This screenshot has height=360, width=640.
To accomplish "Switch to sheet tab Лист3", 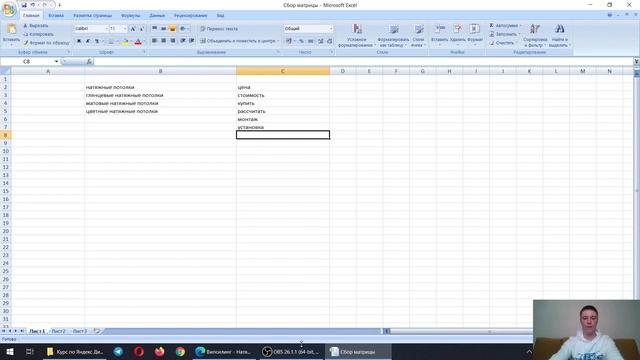I will point(80,331).
